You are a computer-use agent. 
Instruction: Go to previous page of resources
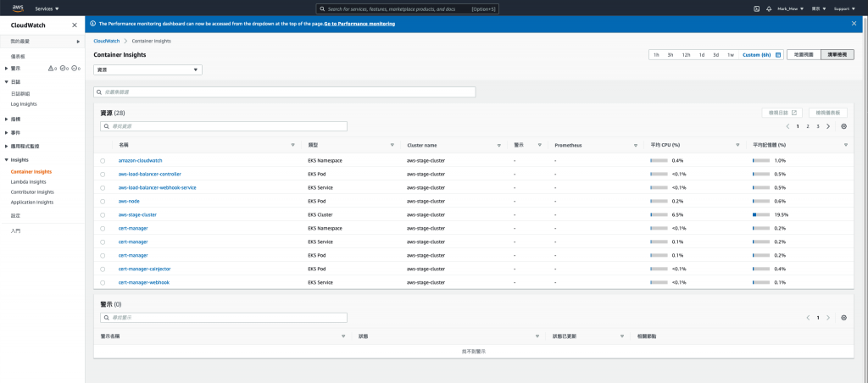coord(787,126)
